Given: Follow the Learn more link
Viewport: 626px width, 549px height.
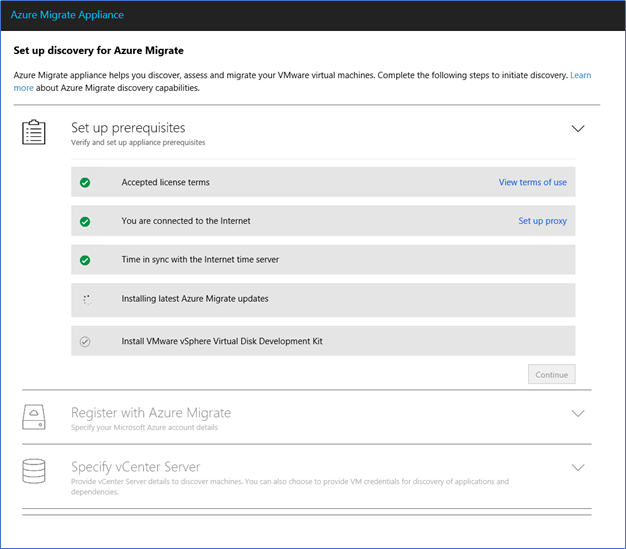Looking at the screenshot, I should click(580, 75).
